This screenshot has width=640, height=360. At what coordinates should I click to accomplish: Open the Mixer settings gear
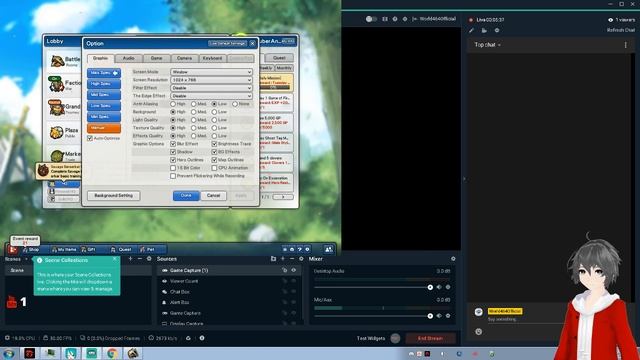[453, 259]
